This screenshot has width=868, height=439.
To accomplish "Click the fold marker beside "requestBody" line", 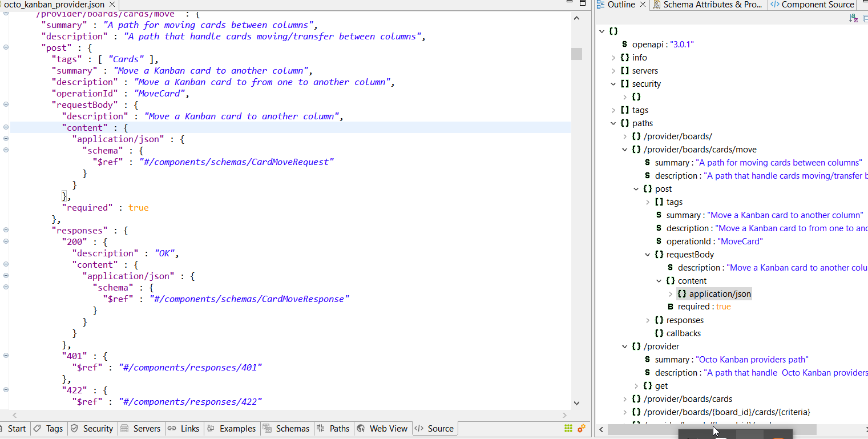I will click(x=6, y=104).
